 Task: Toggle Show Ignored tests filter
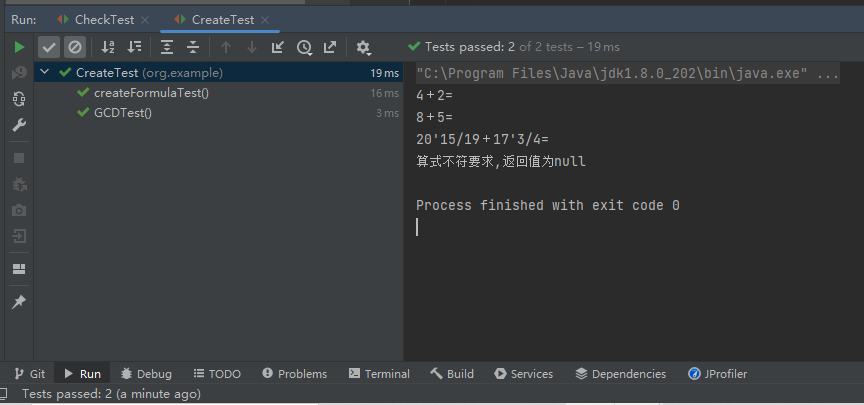(x=74, y=47)
